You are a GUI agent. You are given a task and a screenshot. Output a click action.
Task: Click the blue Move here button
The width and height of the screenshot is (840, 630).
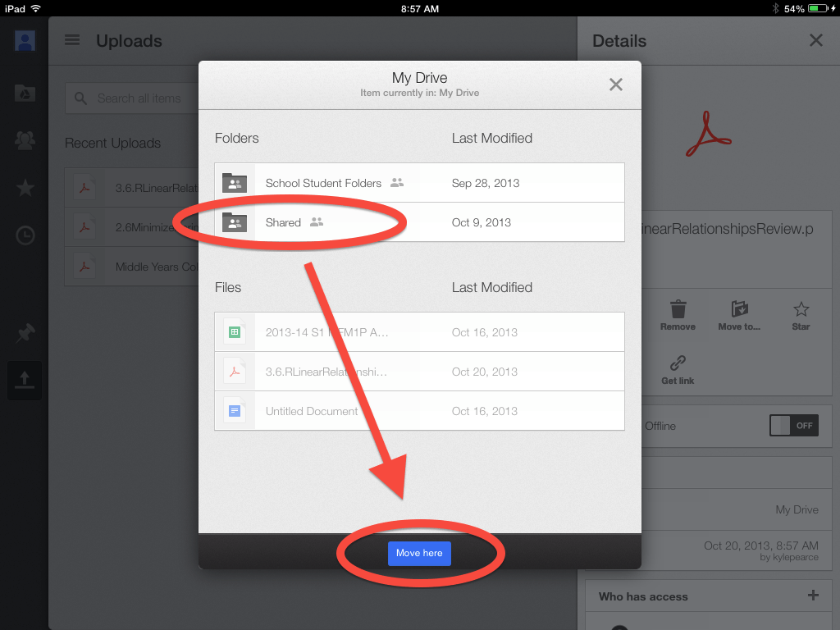(419, 553)
